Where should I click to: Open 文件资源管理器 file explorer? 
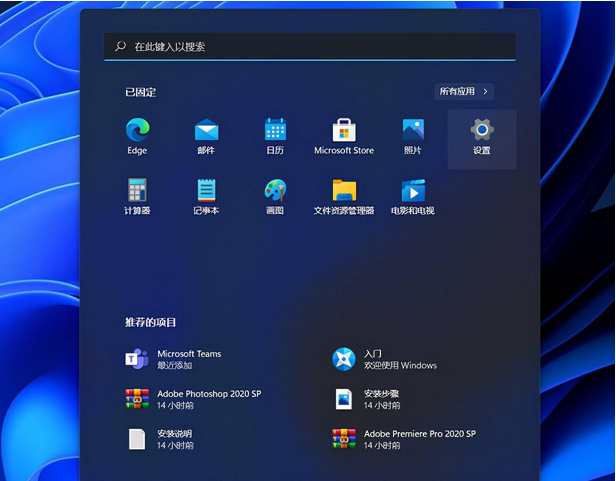pyautogui.click(x=344, y=190)
